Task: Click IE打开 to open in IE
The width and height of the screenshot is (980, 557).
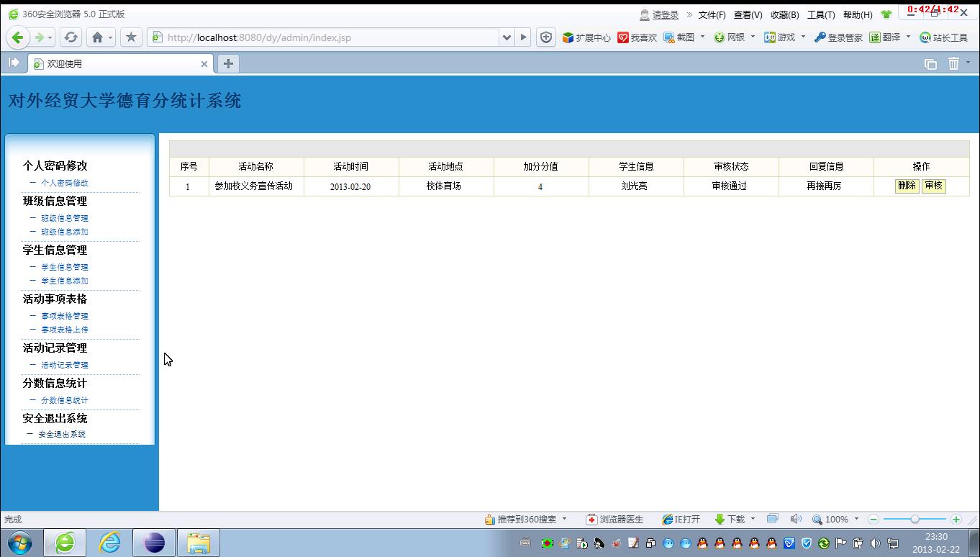Action: coord(681,519)
